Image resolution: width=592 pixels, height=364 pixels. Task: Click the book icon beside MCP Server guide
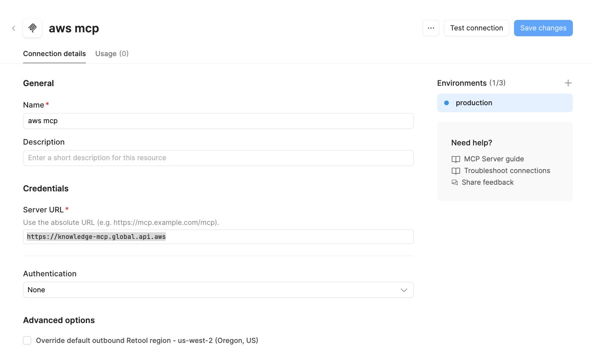pos(456,159)
